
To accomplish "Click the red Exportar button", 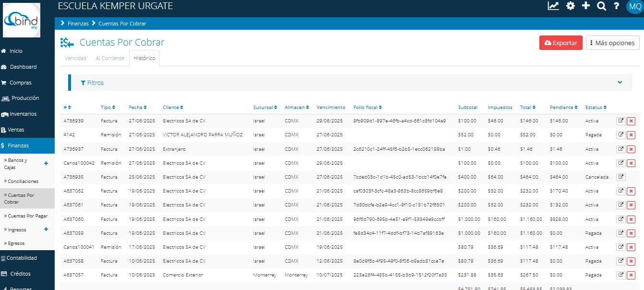I will (x=561, y=43).
